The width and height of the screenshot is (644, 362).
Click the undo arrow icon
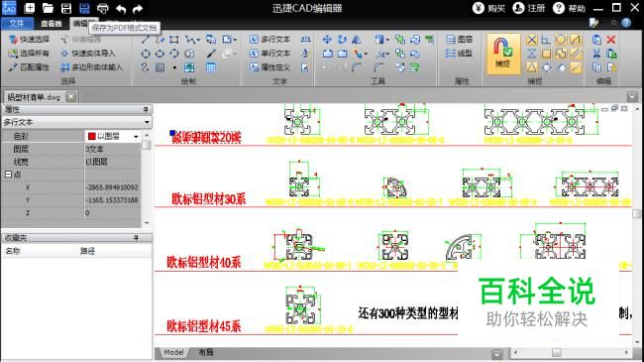121,9
